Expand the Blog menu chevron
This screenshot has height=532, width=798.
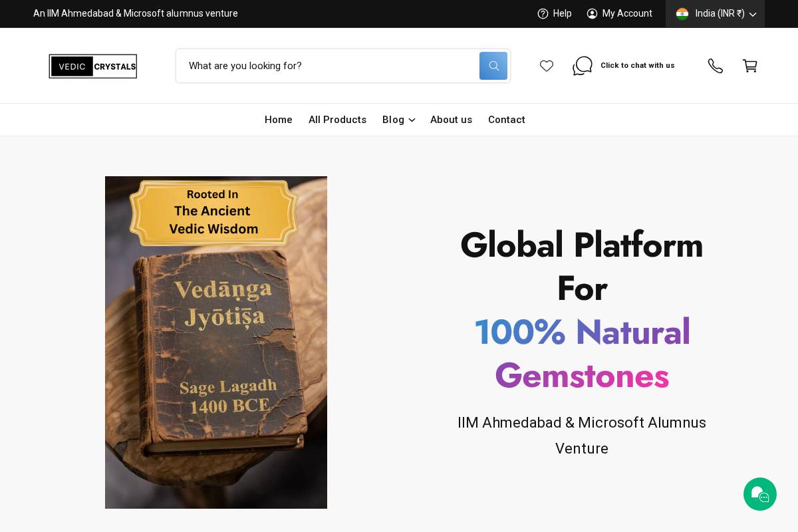pos(412,120)
